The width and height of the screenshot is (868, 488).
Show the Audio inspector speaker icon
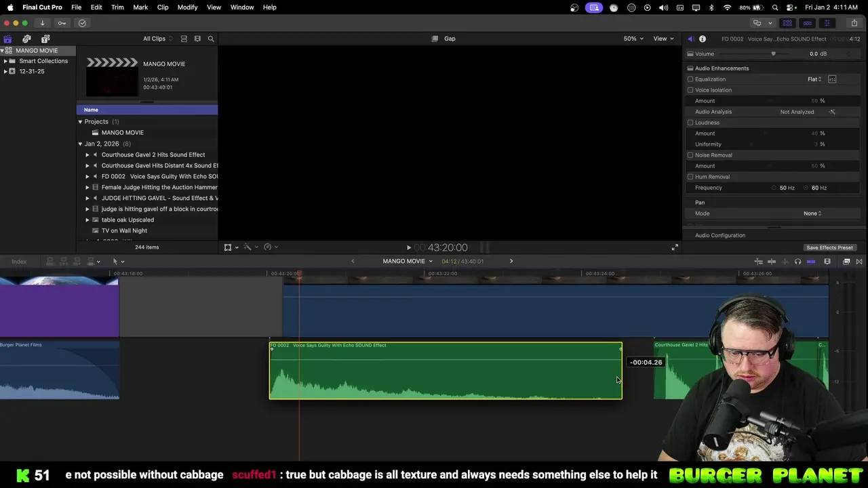690,39
